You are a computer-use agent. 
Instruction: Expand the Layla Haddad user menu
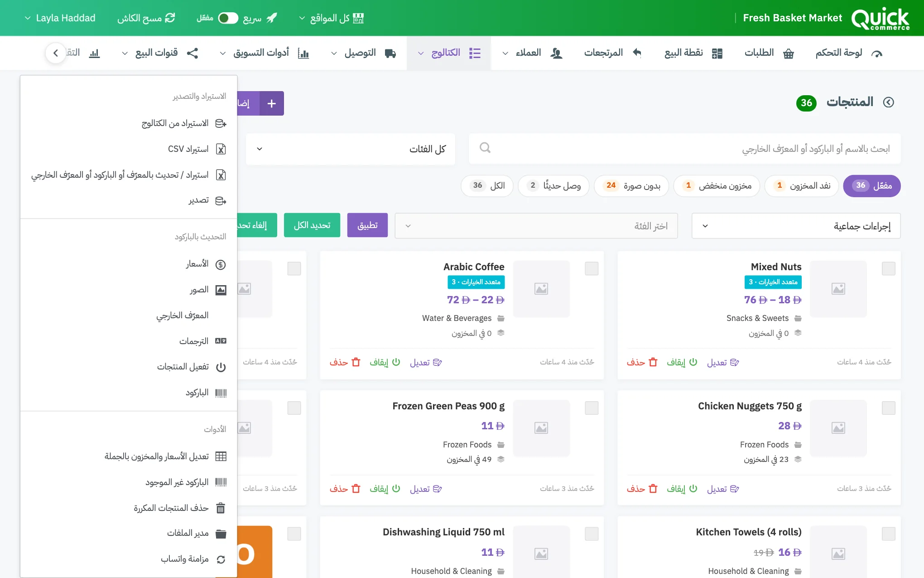click(60, 18)
